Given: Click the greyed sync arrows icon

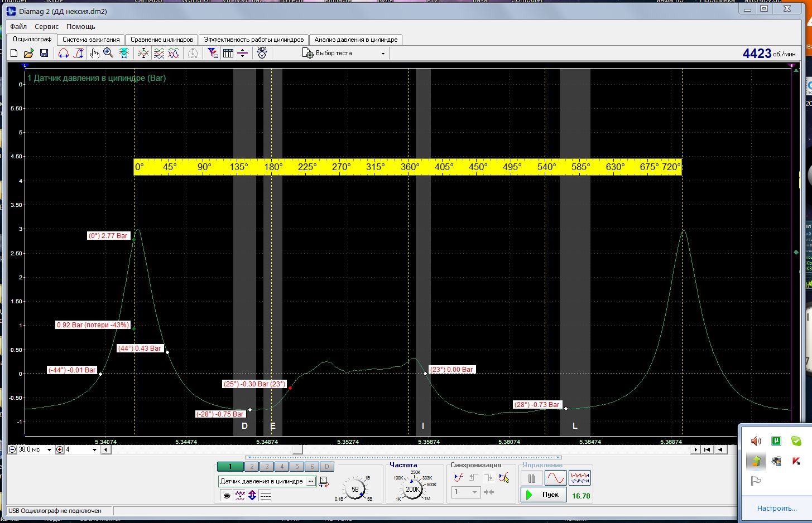Looking at the screenshot, I should (489, 492).
